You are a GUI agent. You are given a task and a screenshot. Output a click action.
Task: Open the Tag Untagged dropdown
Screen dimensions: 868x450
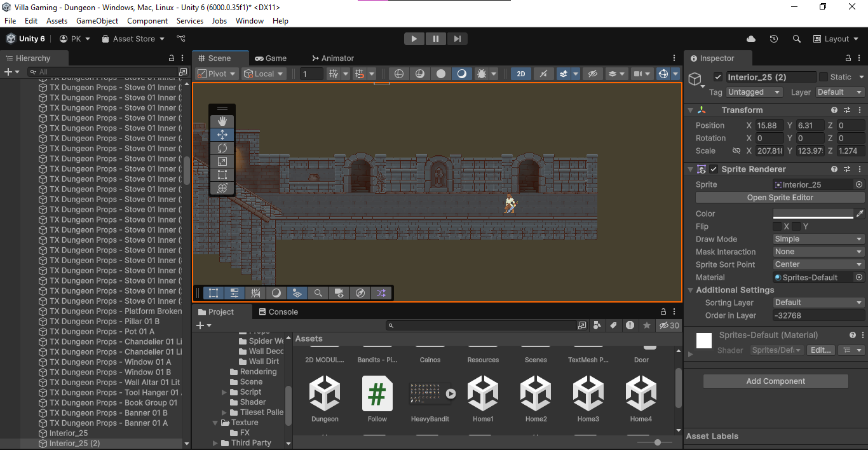click(x=754, y=92)
